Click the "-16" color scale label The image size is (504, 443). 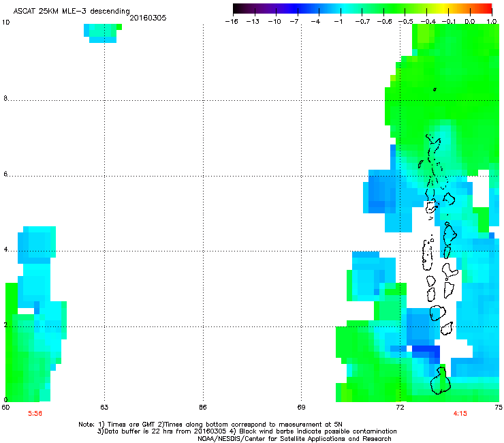(x=232, y=22)
